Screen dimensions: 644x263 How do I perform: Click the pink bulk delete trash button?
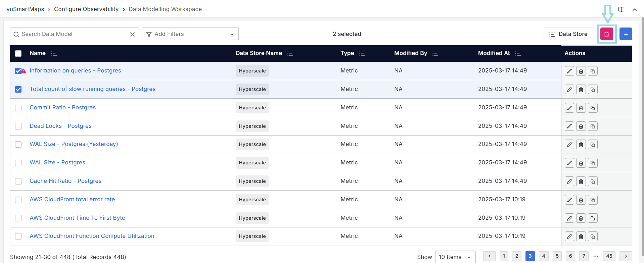[606, 34]
